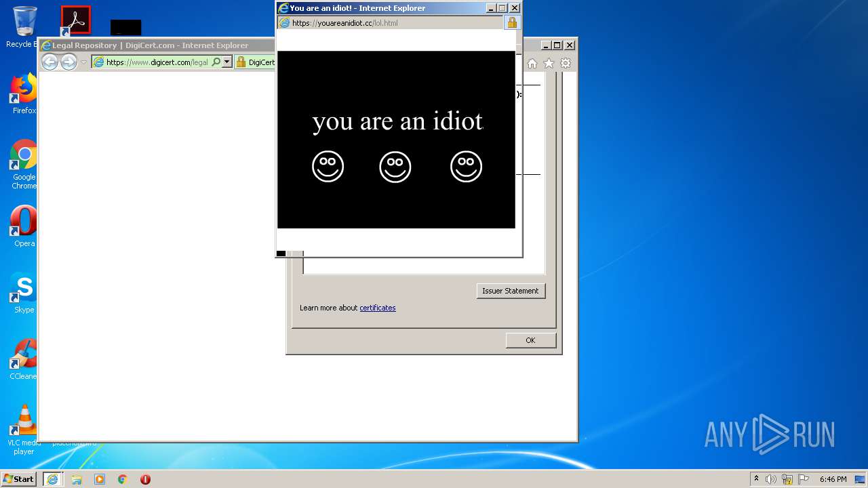Minimize the Legal Repository Internet Explorer window
This screenshot has width=868, height=488.
coord(546,45)
